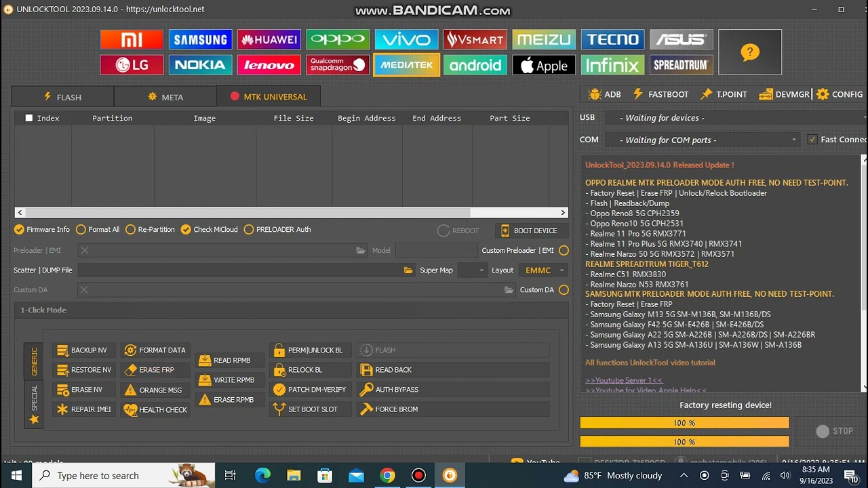The height and width of the screenshot is (488, 868).
Task: Tick the Index select-all checkbox
Action: [x=29, y=118]
